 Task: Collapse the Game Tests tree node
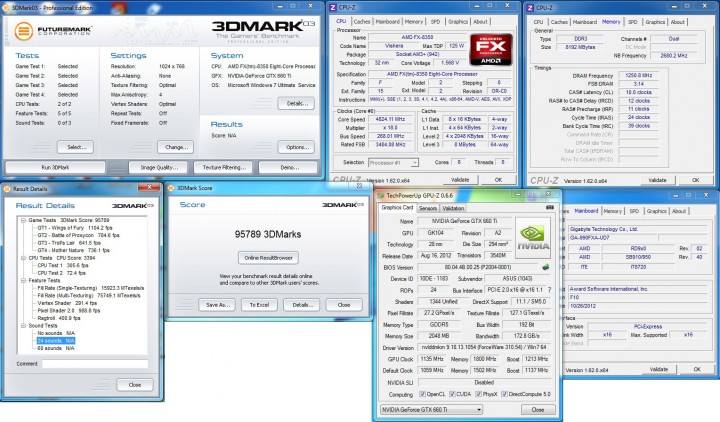click(23, 220)
